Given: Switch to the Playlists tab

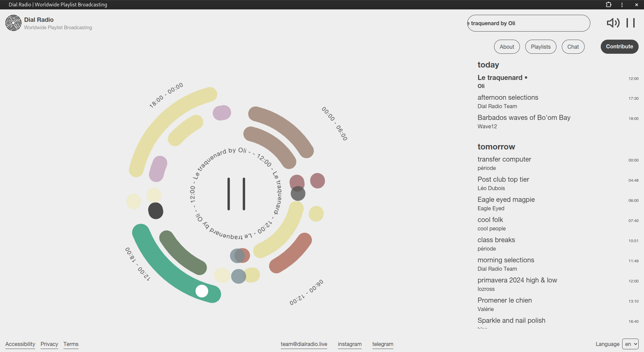Looking at the screenshot, I should [x=540, y=47].
